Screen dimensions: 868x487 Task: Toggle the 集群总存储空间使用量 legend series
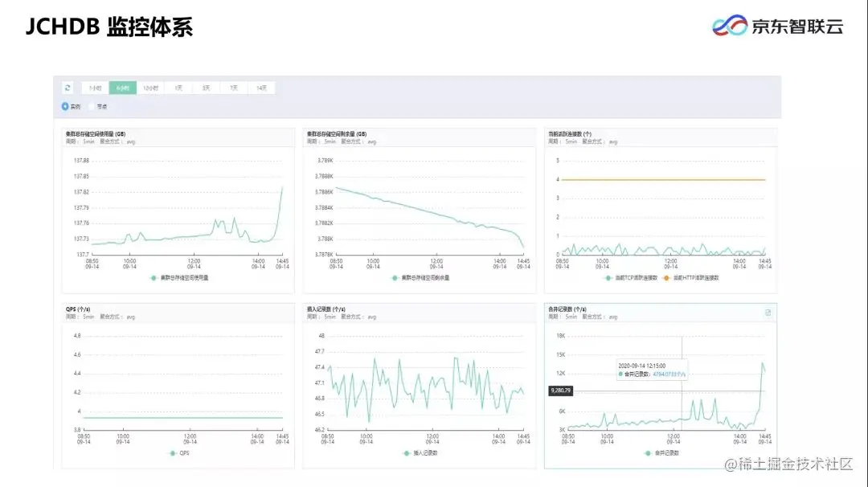pyautogui.click(x=179, y=278)
